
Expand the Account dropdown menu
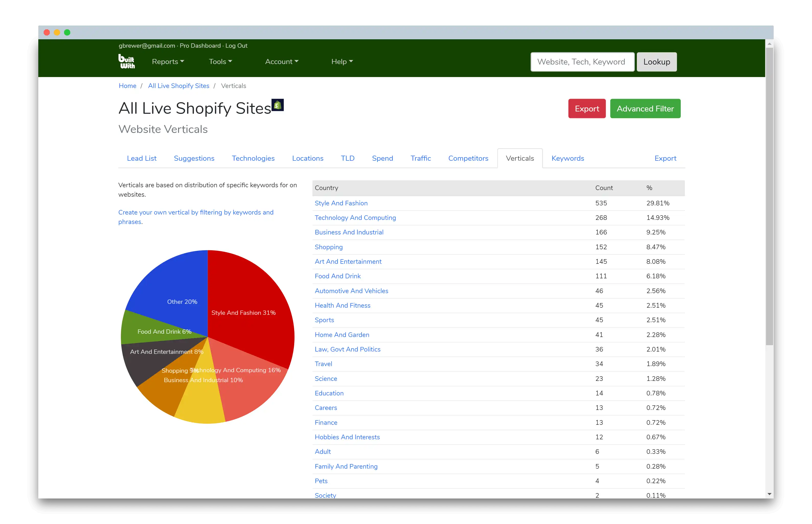282,61
